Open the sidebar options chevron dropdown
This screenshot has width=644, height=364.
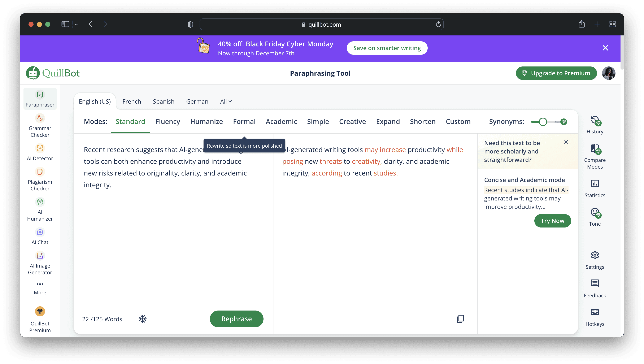76,25
